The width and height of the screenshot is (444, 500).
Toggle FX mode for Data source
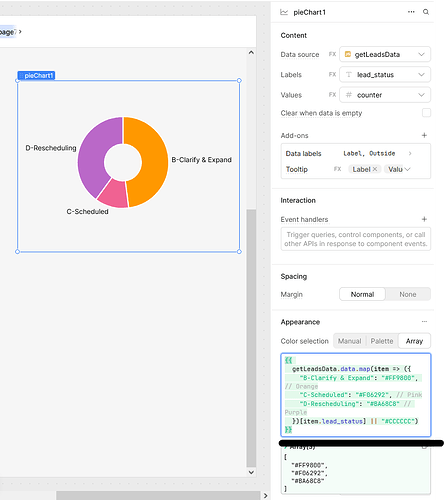pyautogui.click(x=332, y=54)
